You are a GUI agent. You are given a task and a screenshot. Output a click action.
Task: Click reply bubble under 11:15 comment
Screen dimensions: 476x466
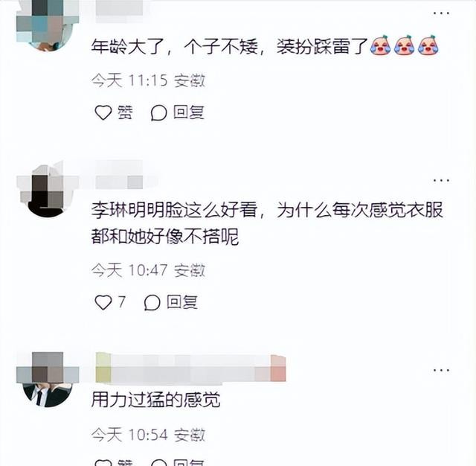tap(158, 112)
